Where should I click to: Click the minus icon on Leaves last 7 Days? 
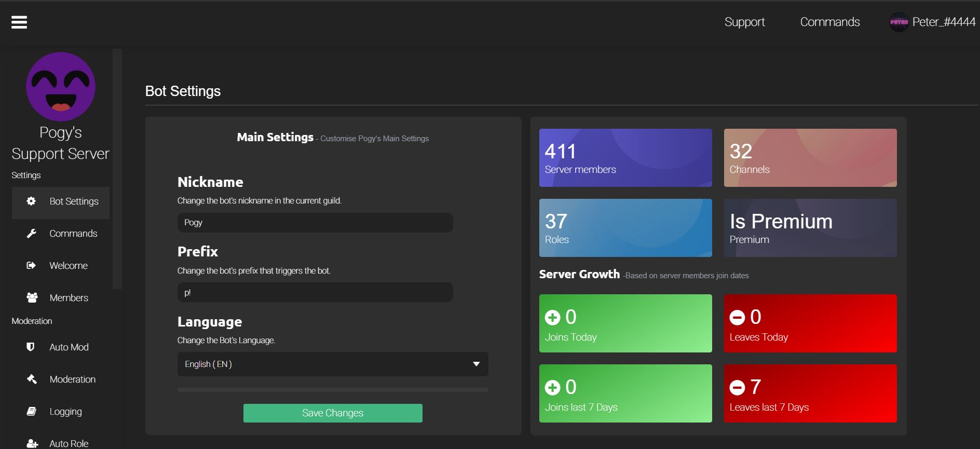pos(737,387)
